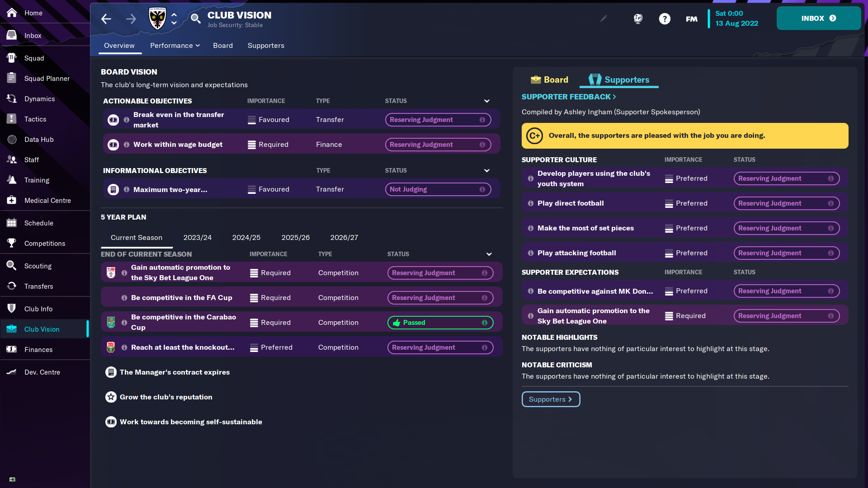This screenshot has width=868, height=488.
Task: Click the globe icon in the top bar
Action: click(637, 19)
